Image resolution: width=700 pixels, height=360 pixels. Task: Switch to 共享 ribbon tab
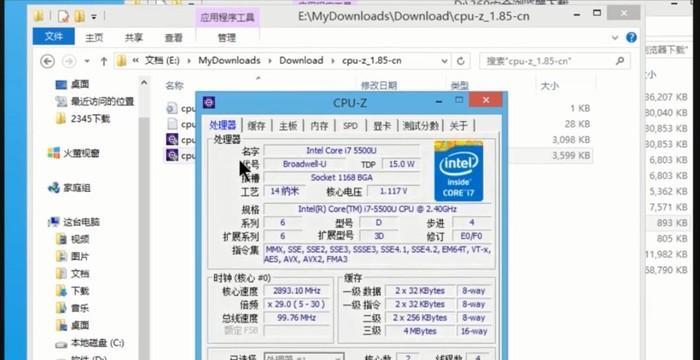pyautogui.click(x=133, y=38)
